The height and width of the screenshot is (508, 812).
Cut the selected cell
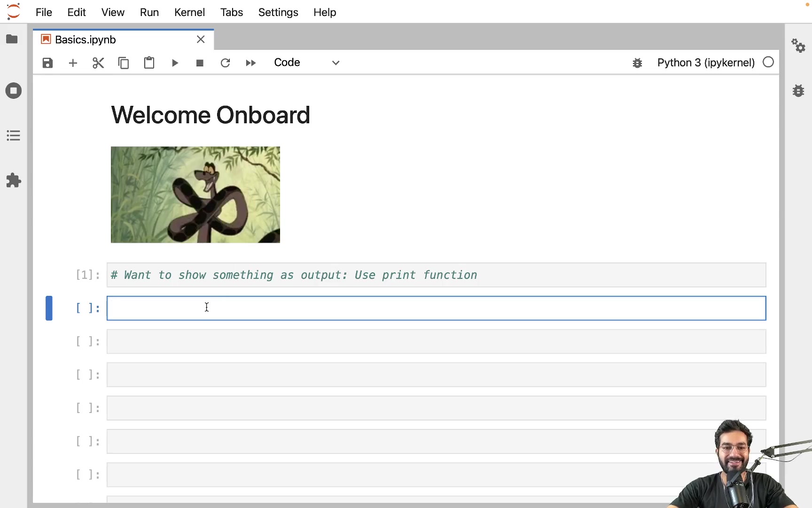(x=98, y=63)
